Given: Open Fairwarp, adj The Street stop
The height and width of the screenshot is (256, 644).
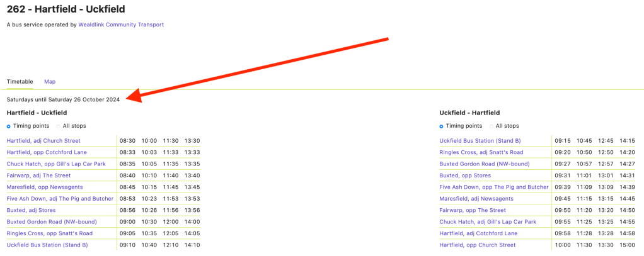Looking at the screenshot, I should (38, 175).
